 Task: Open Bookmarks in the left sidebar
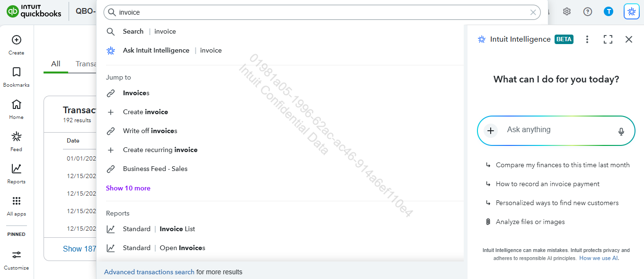point(16,72)
